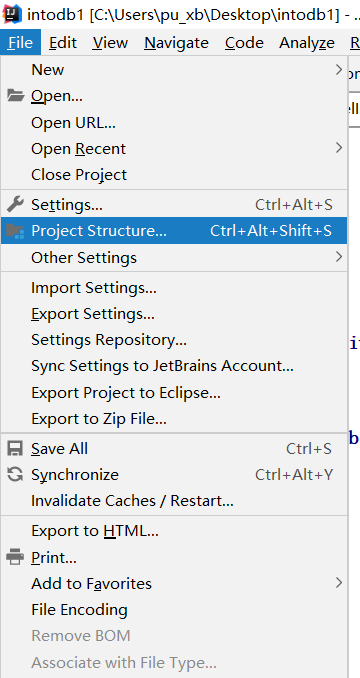
Task: Choose Invalidate Caches / Restart...
Action: pyautogui.click(x=174, y=501)
